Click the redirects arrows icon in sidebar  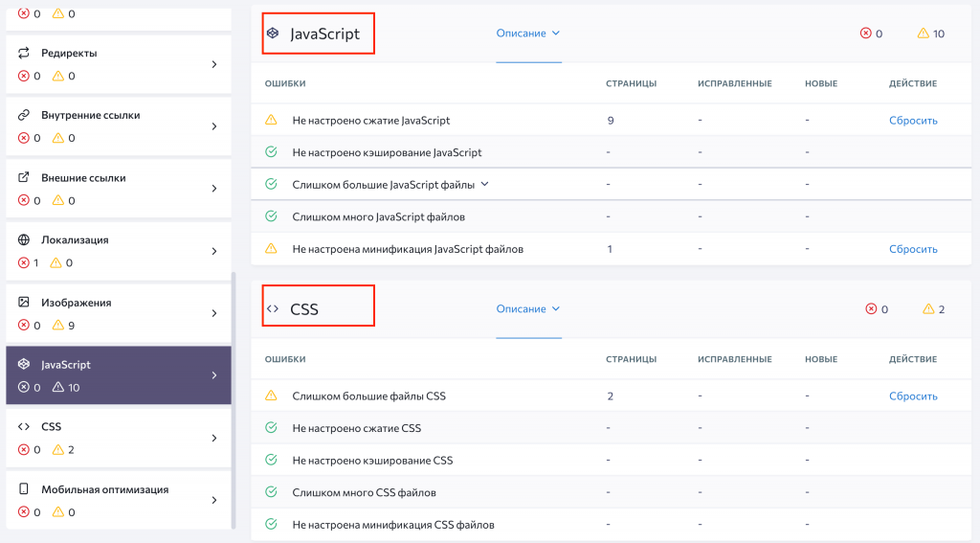point(24,53)
